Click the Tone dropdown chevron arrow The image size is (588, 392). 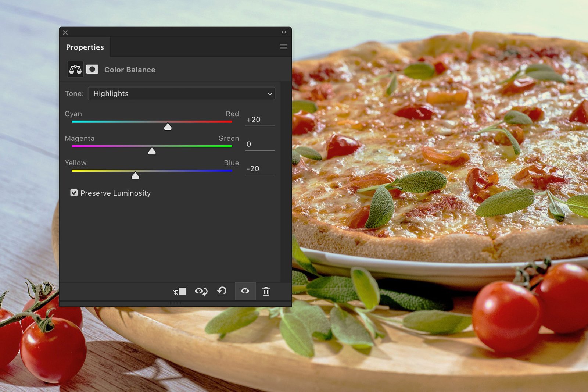pos(269,93)
